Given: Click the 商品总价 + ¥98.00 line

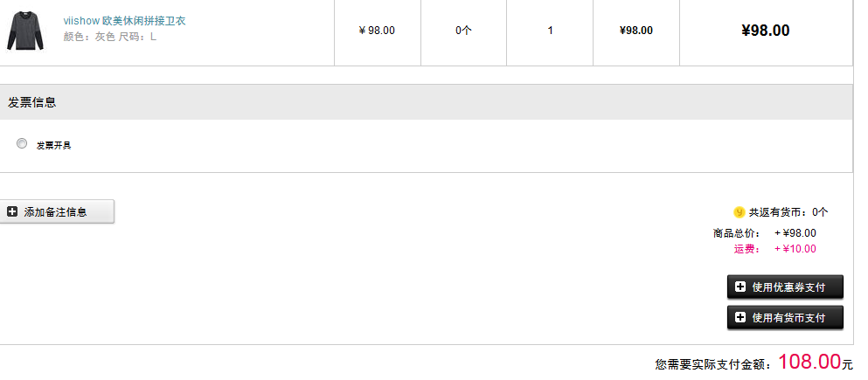Looking at the screenshot, I should [x=765, y=233].
